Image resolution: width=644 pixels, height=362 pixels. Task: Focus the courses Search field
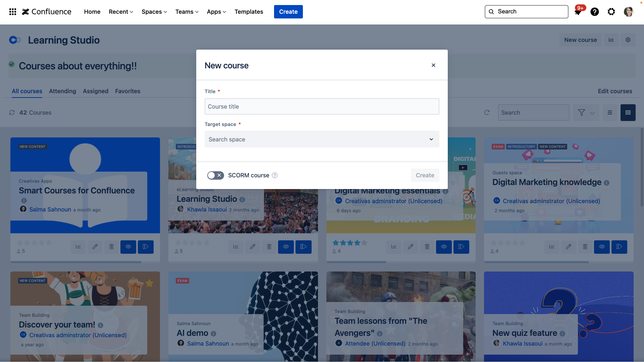coord(533,113)
